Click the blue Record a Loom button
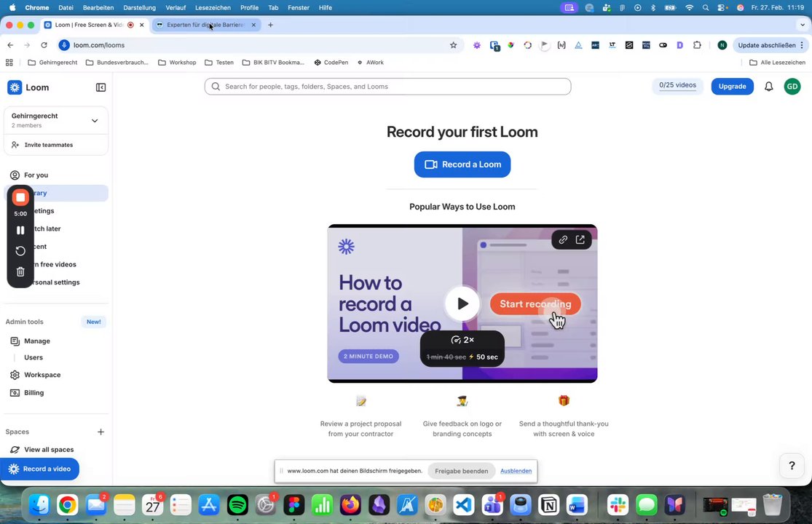Viewport: 812px width, 524px height. coord(462,164)
